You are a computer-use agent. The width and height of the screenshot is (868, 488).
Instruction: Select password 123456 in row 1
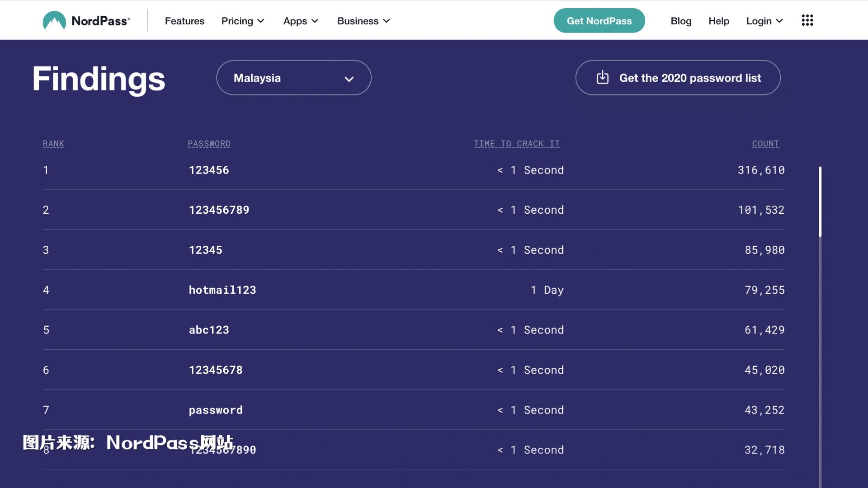(x=209, y=170)
